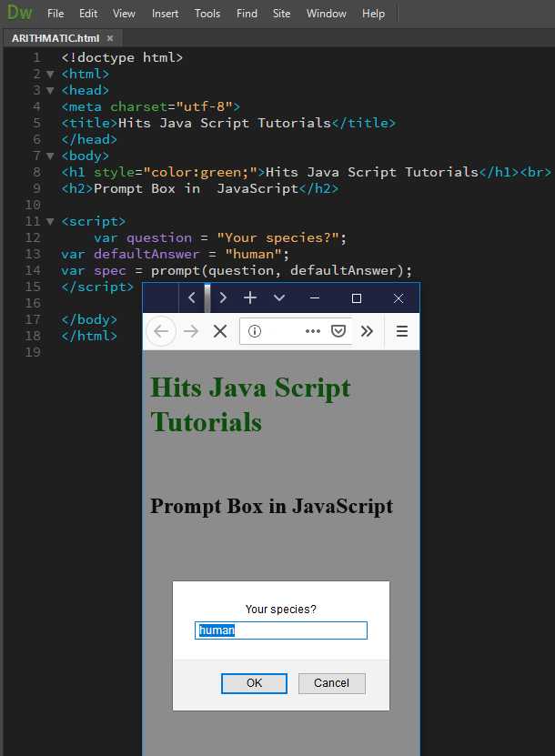Click line number 10 in the gutter
Image resolution: width=555 pixels, height=756 pixels.
pyautogui.click(x=33, y=206)
